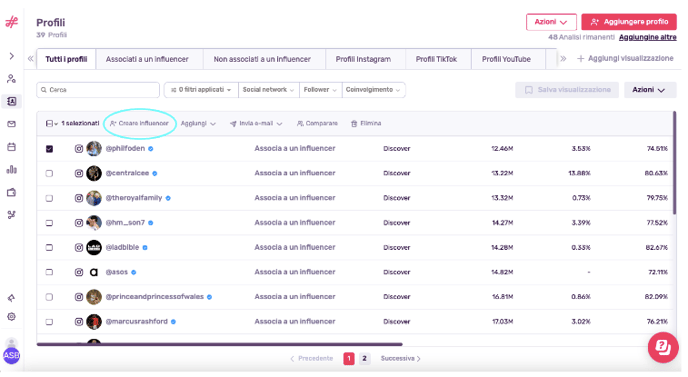This screenshot has width=688, height=377.
Task: Open the help chat bubble button
Action: 663,347
